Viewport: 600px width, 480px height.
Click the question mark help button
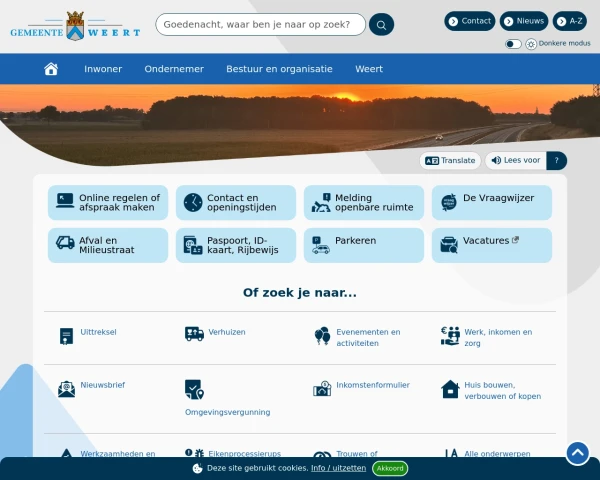tap(556, 160)
